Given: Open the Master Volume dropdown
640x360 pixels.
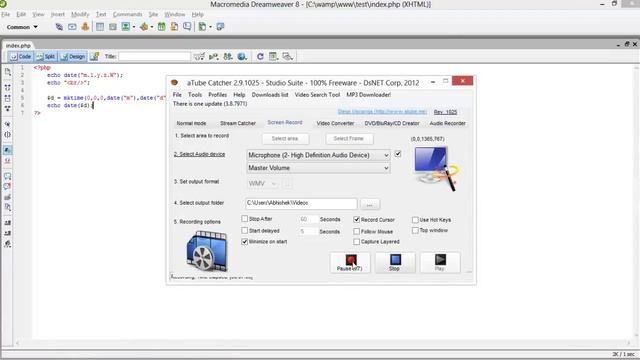Looking at the screenshot, I should (x=318, y=168).
